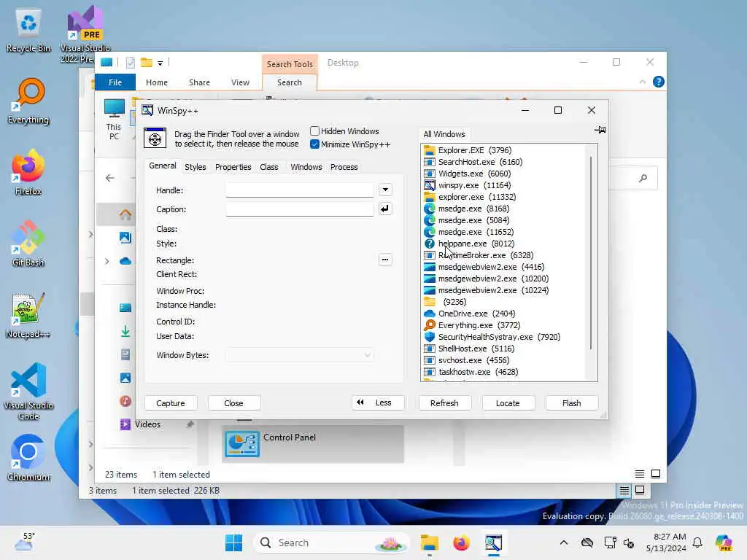Viewport: 747px width, 560px height.
Task: Select the Control Panel item in Explorer
Action: (x=312, y=444)
